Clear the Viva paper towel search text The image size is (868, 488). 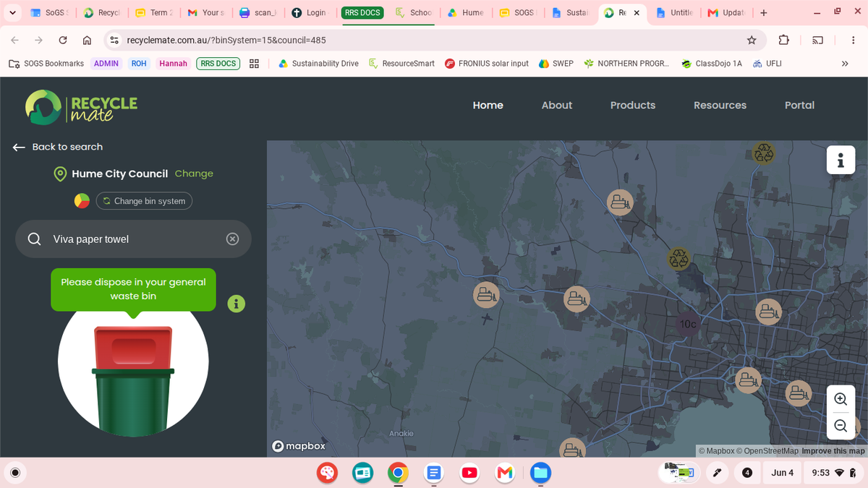pos(232,239)
